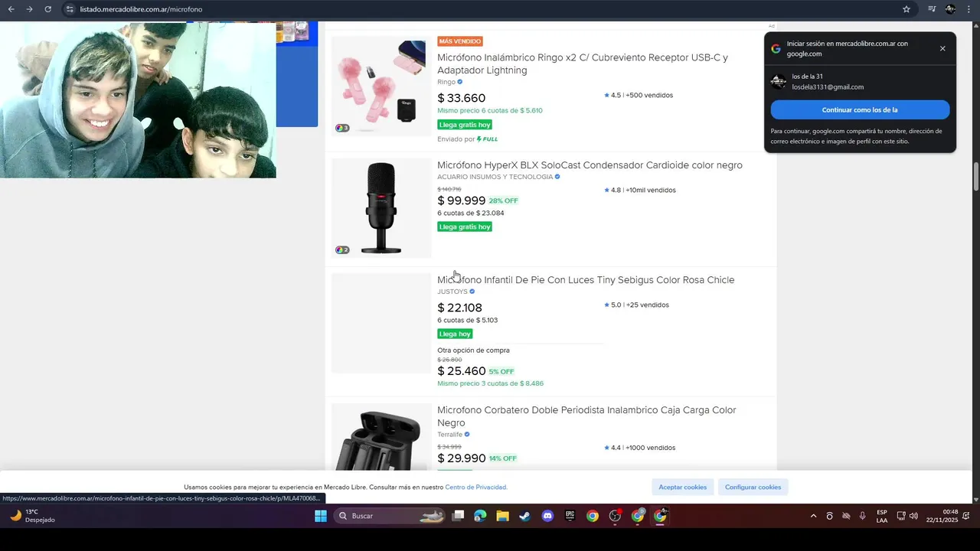This screenshot has height=551, width=980.
Task: Open Configurar cookies settings
Action: click(x=753, y=487)
